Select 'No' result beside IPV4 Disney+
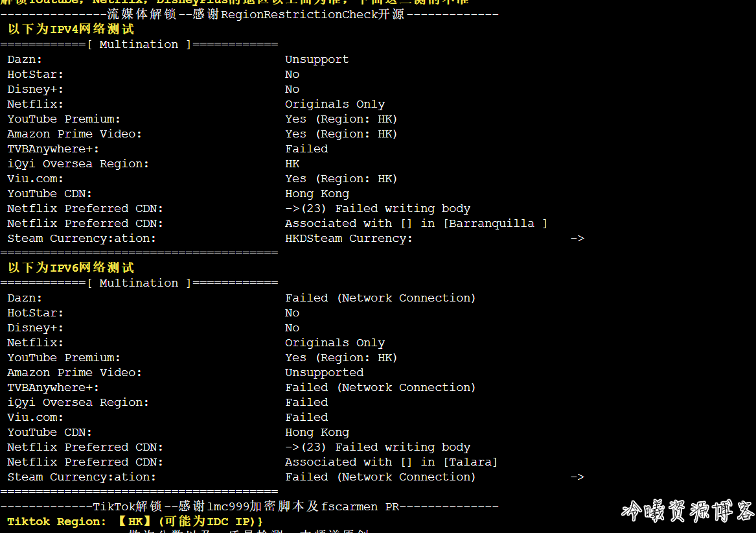 292,89
